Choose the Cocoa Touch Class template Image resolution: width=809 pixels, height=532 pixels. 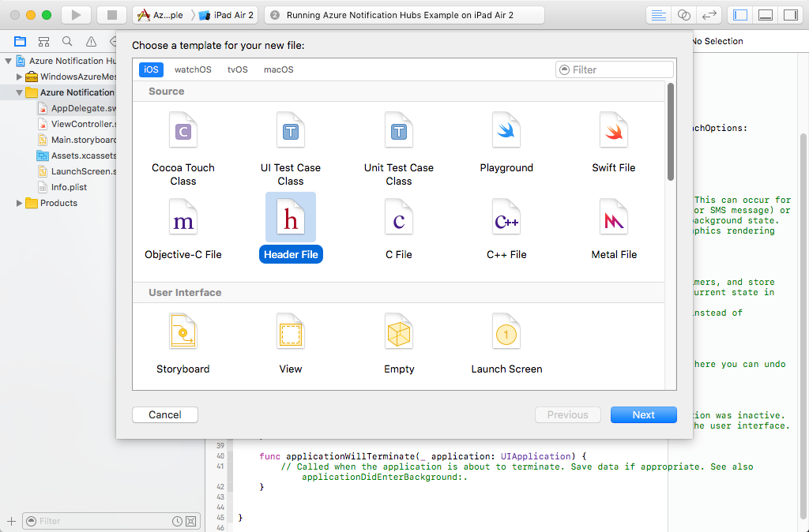(x=182, y=142)
